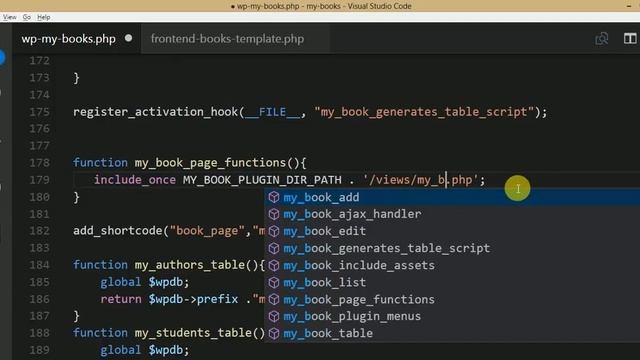Place cursor on register_activation_hook text
Image resolution: width=640 pixels, height=360 pixels.
tap(155, 112)
